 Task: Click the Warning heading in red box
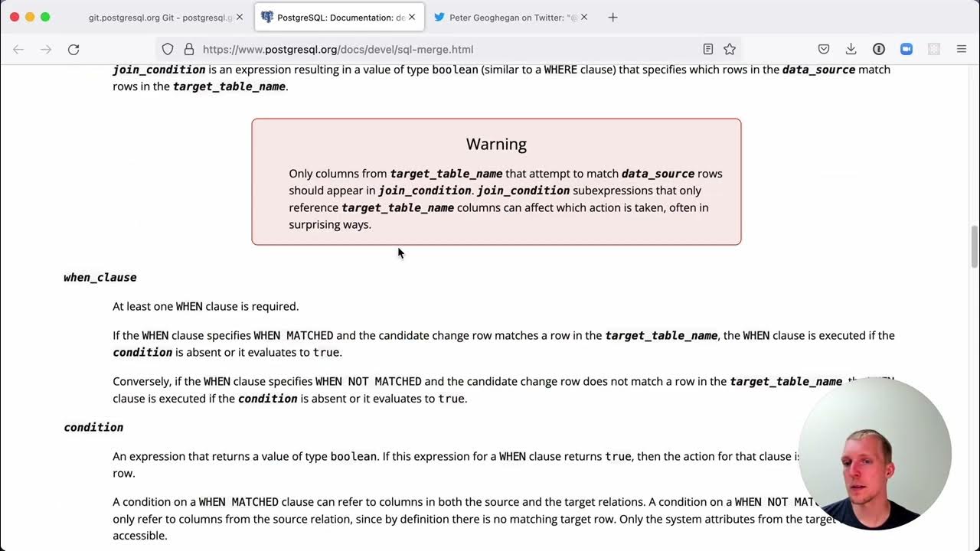tap(496, 144)
